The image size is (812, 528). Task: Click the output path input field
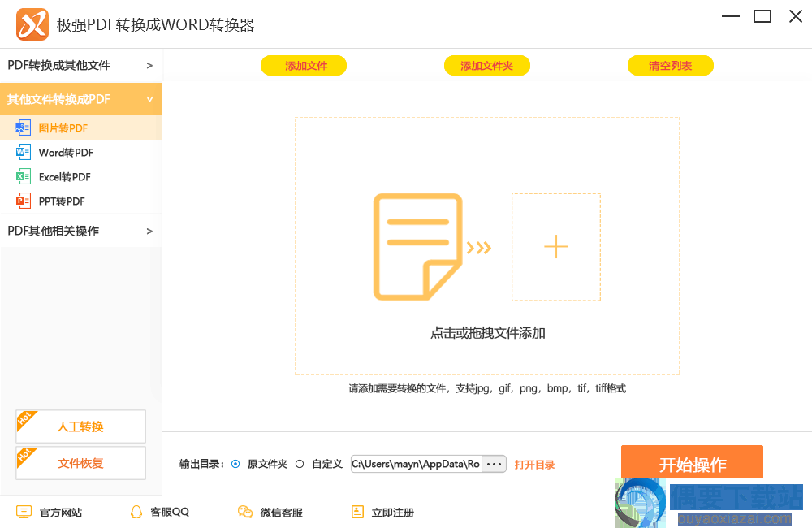click(417, 464)
